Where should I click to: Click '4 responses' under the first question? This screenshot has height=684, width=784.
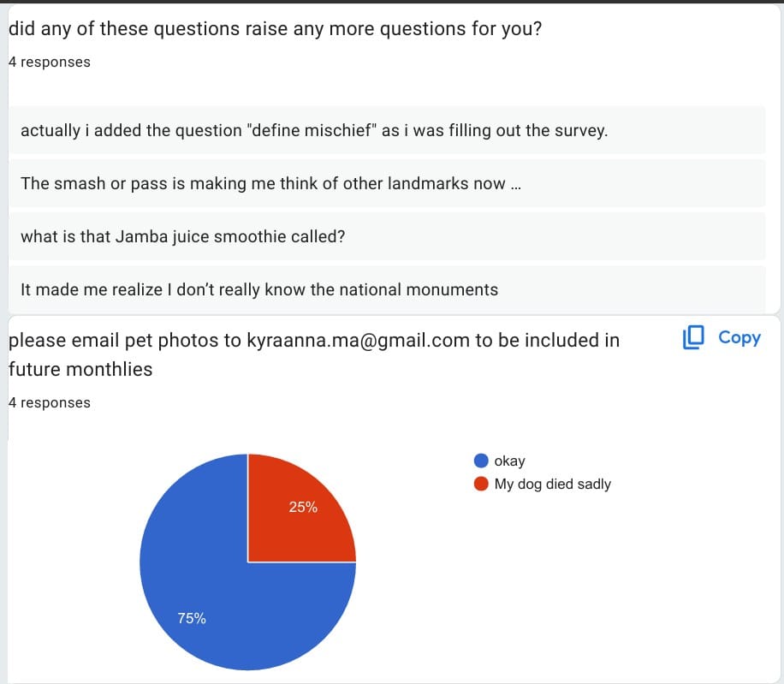pyautogui.click(x=49, y=62)
